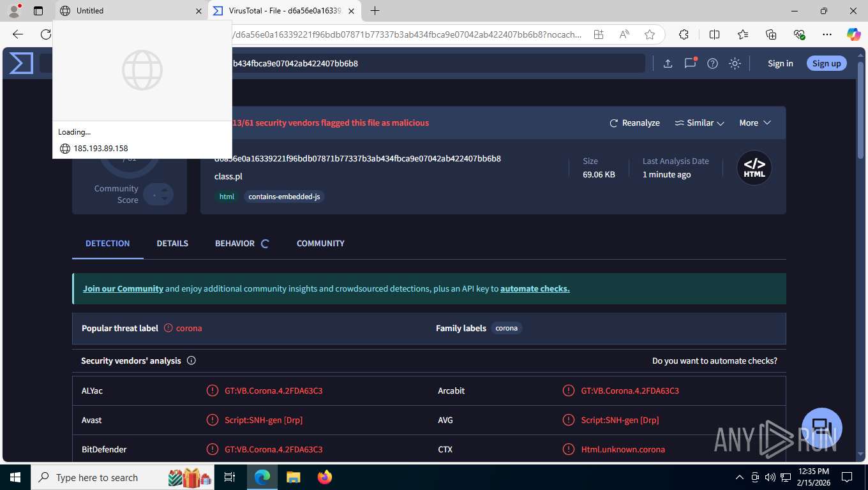
Task: Click the Untitled tab preview thumbnail
Action: [142, 70]
